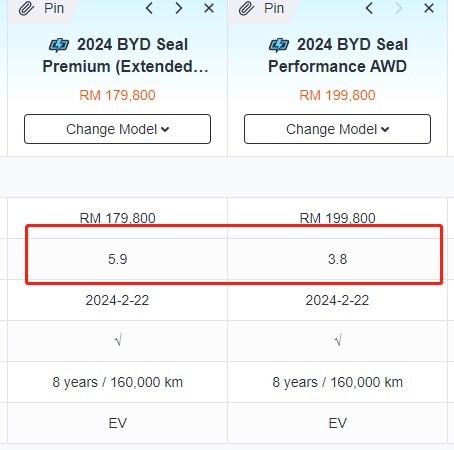Open Change Model dropdown for Seal Performance AWD

[x=337, y=129]
